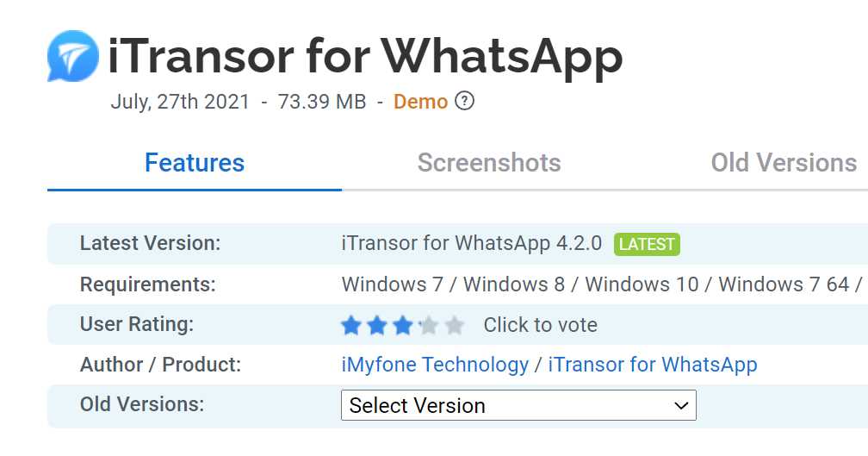Click the Demo license link
868x456 pixels.
[x=420, y=102]
